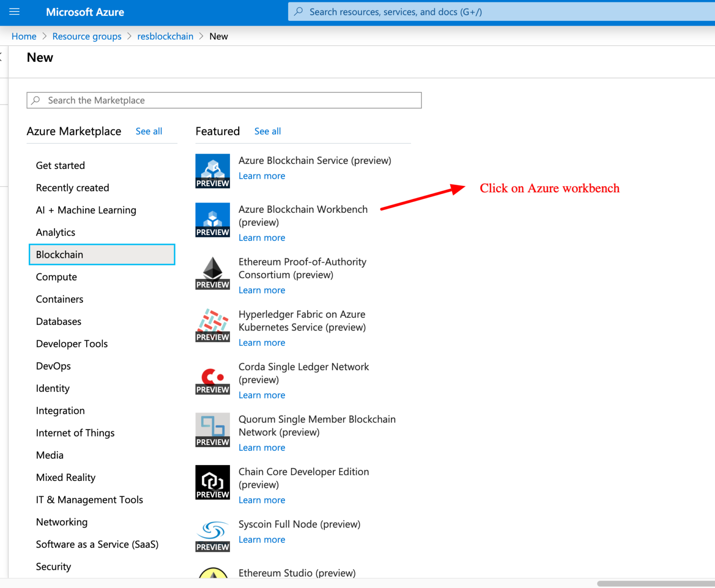Select the Azure Blockchain Workbench icon
This screenshot has width=715, height=588.
(x=212, y=220)
